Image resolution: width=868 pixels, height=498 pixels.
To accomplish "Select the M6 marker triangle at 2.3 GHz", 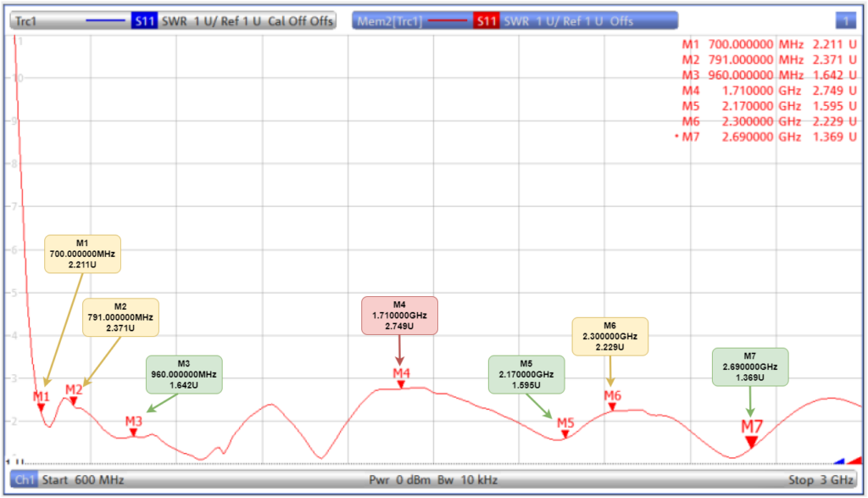I will click(612, 407).
